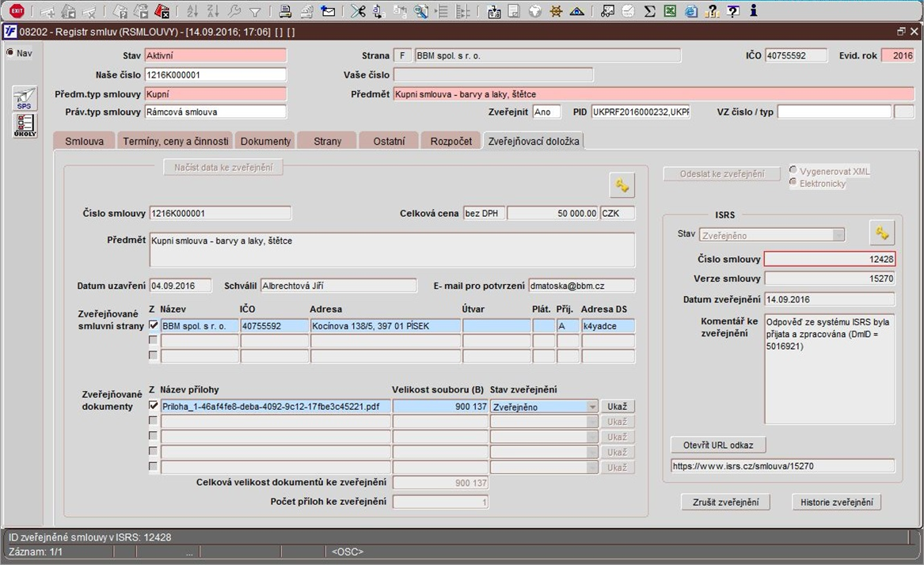The width and height of the screenshot is (924, 565).
Task: Open the fifth document row status dropdown
Action: 592,468
